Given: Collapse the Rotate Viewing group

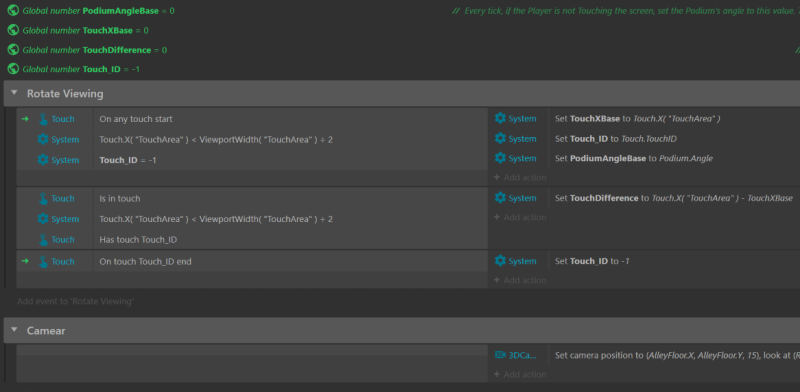Looking at the screenshot, I should [x=14, y=93].
